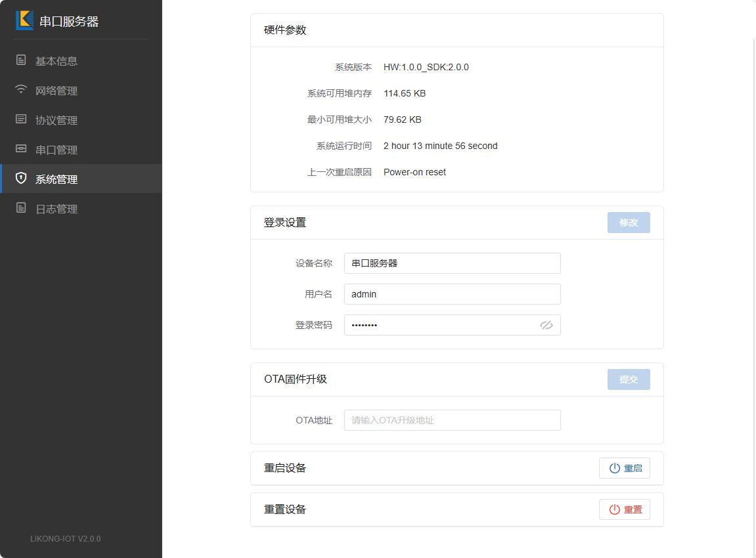Screen dimensions: 756x558
Task: Click the power icon in 重启 button
Action: [614, 468]
